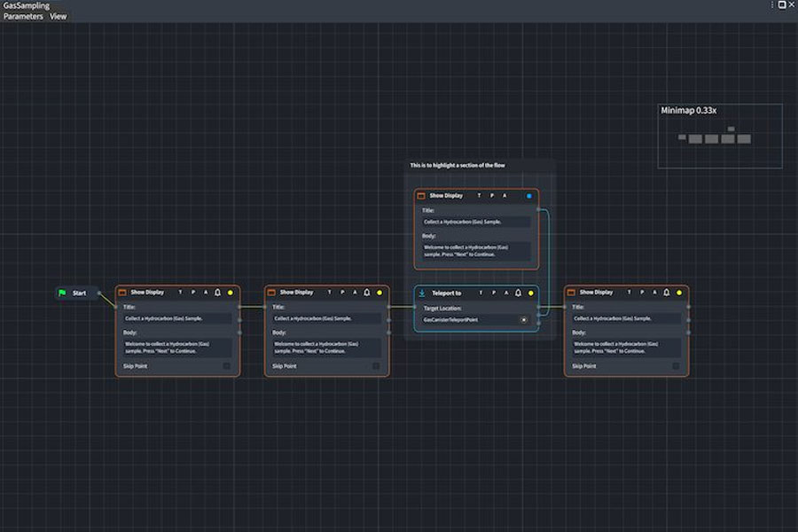
Task: Click the display icon on the Show Display node left of Teleport to
Action: pyautogui.click(x=271, y=293)
